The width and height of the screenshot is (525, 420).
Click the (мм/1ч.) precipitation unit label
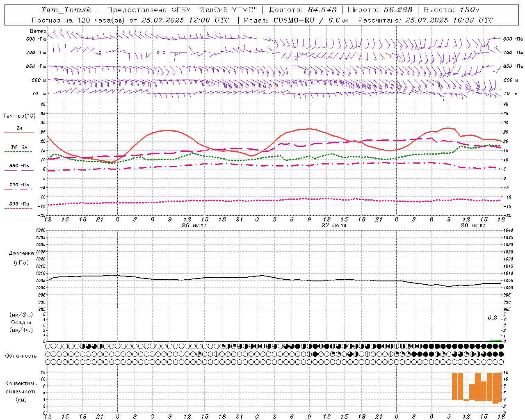21,330
